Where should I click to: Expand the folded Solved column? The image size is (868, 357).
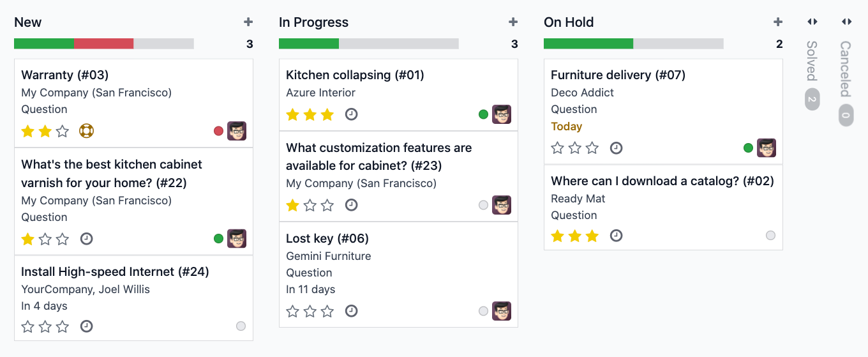coord(812,22)
